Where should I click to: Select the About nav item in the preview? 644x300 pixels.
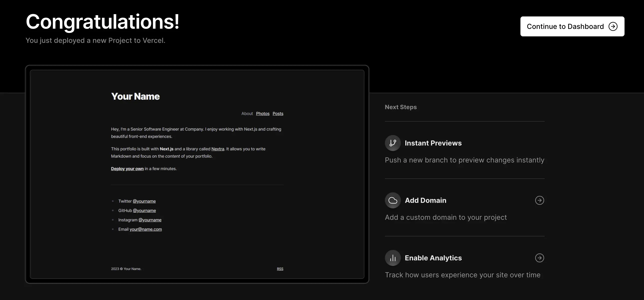point(247,114)
